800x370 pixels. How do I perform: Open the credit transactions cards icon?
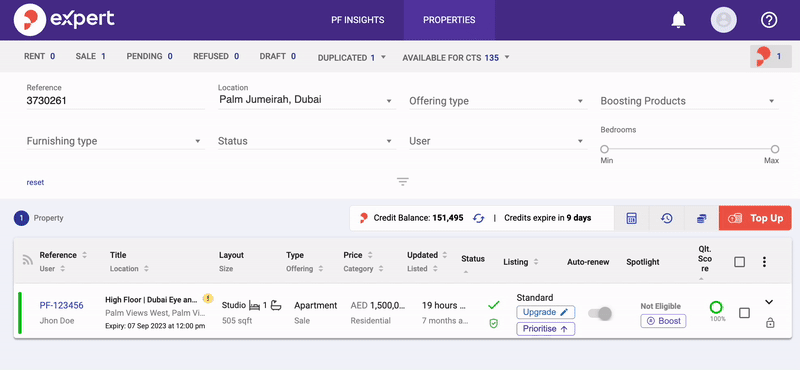coord(702,218)
